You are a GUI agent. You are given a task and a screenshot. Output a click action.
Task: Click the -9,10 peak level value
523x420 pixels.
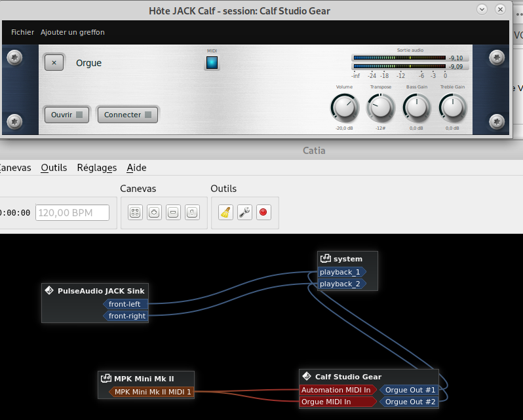point(456,58)
